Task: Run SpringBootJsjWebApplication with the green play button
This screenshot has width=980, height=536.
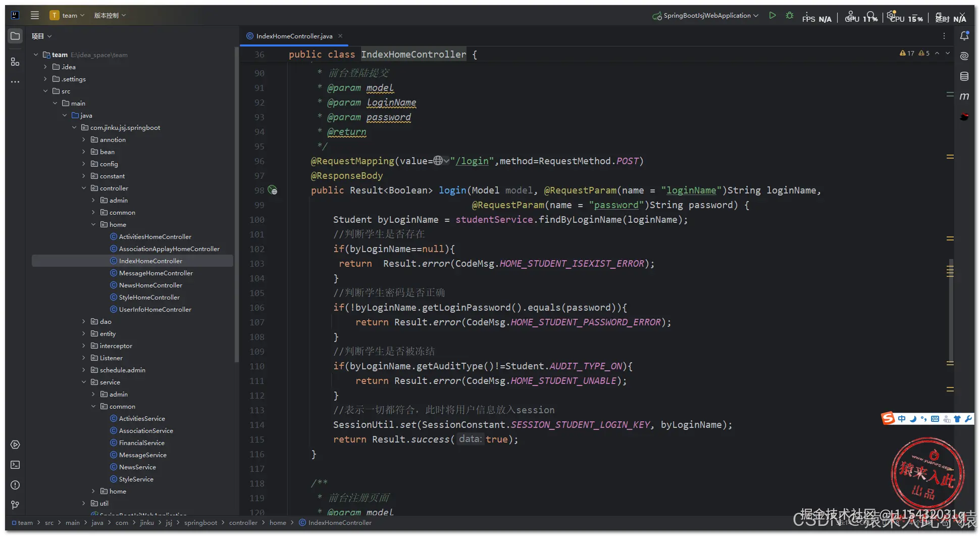Action: [772, 16]
